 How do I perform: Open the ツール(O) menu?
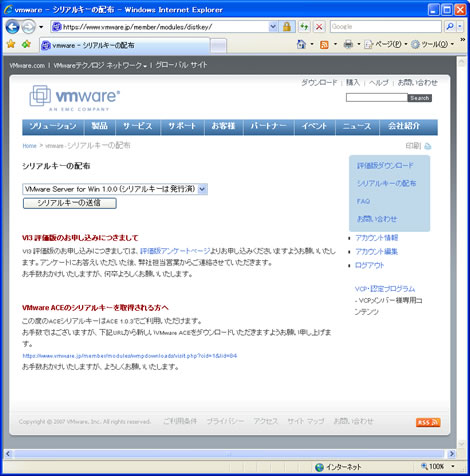(432, 44)
